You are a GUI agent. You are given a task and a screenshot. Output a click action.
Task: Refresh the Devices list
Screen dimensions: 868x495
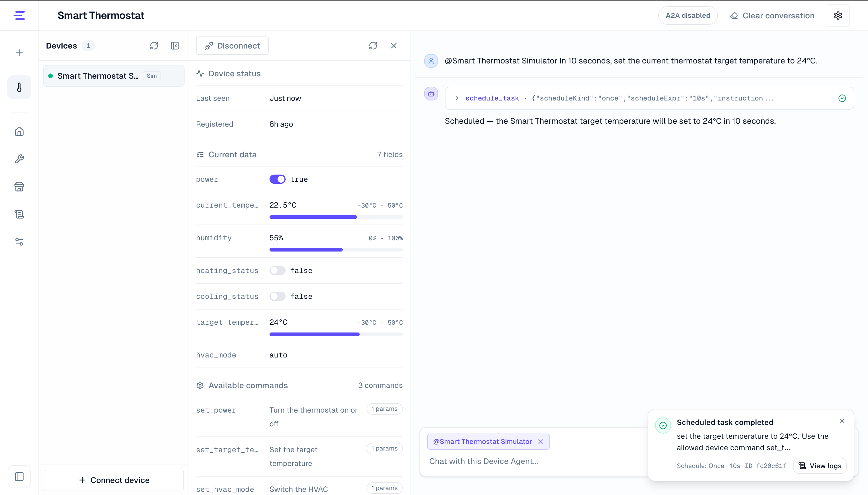154,46
